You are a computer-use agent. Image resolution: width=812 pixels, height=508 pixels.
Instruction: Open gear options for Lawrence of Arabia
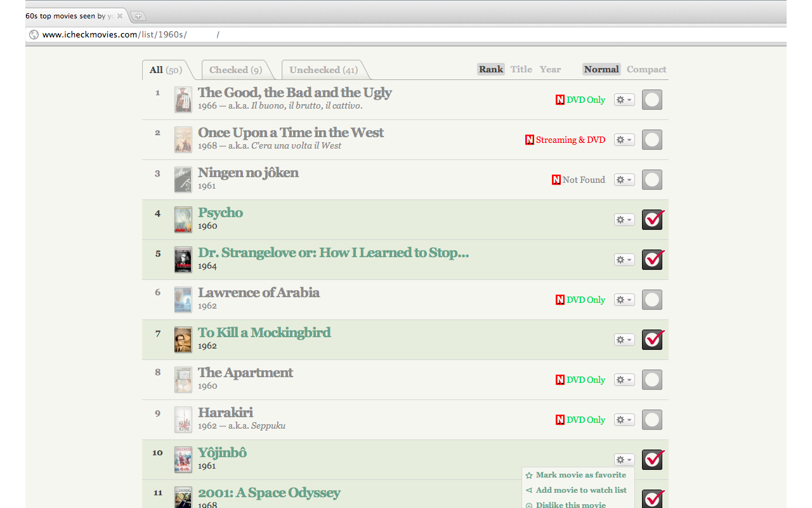(x=624, y=300)
